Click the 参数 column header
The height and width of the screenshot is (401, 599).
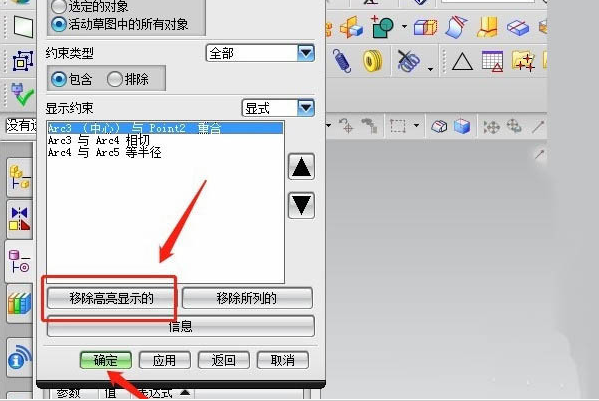[69, 393]
